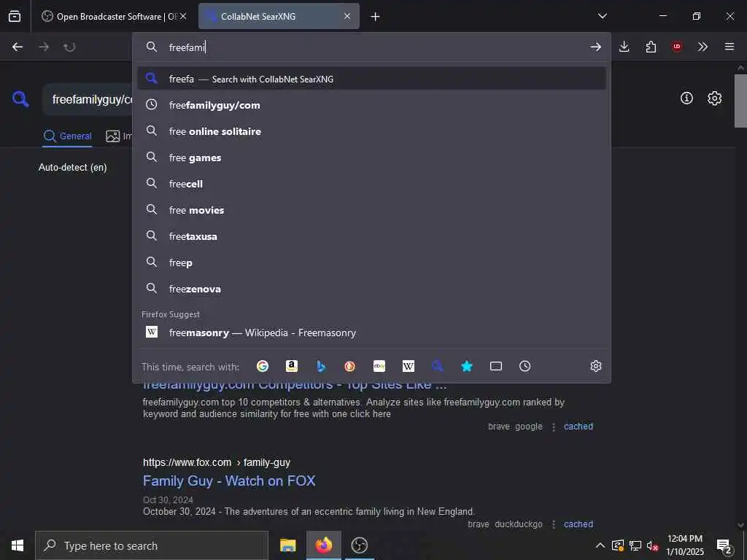Search in Bookmarks star icon

click(467, 366)
